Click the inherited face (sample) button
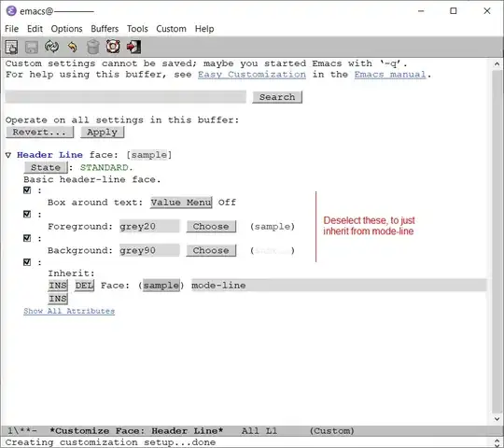This screenshot has height=448, width=504. point(161,286)
